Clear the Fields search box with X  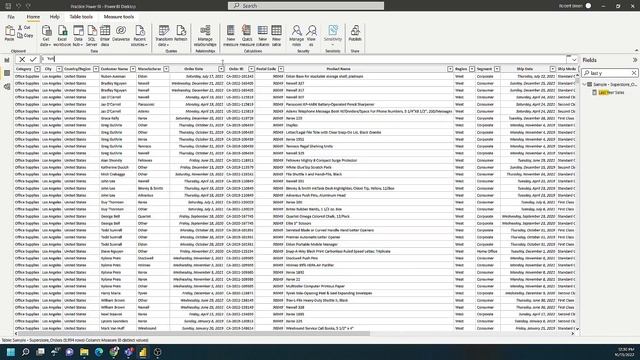(634, 73)
